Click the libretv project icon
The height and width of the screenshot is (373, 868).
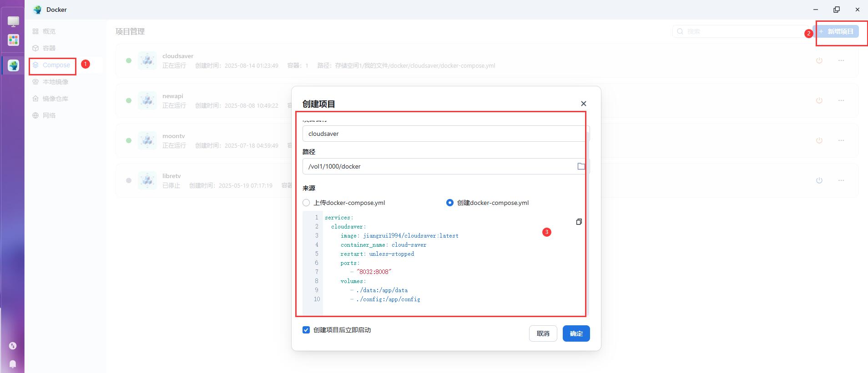tap(147, 180)
